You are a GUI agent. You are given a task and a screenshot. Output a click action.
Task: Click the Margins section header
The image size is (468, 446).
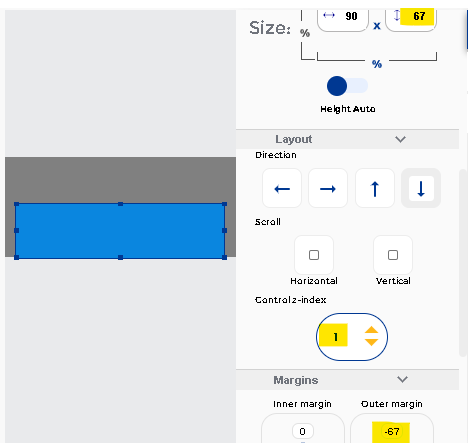pyautogui.click(x=347, y=380)
